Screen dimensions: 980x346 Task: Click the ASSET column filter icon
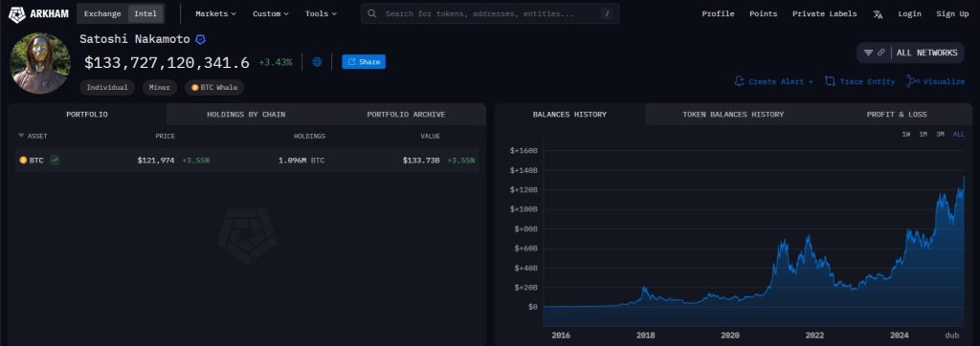[21, 136]
